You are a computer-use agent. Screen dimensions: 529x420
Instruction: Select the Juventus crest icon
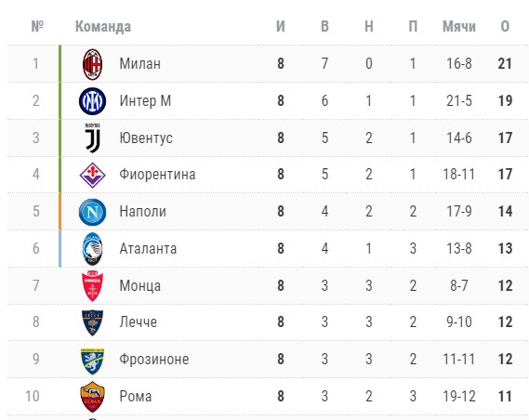(92, 138)
